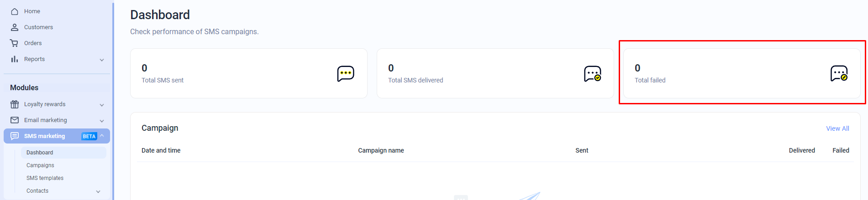Click the Home icon in sidebar

[15, 11]
